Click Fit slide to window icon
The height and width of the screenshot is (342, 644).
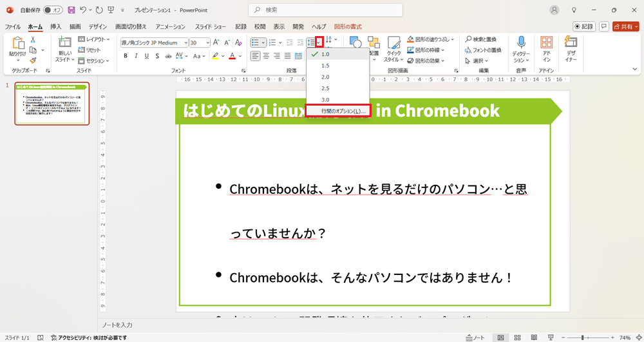[x=638, y=337]
